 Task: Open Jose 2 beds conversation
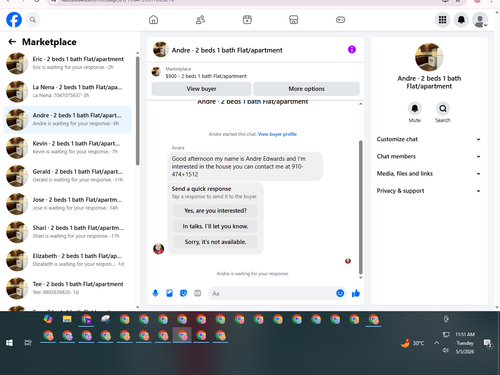(x=67, y=204)
